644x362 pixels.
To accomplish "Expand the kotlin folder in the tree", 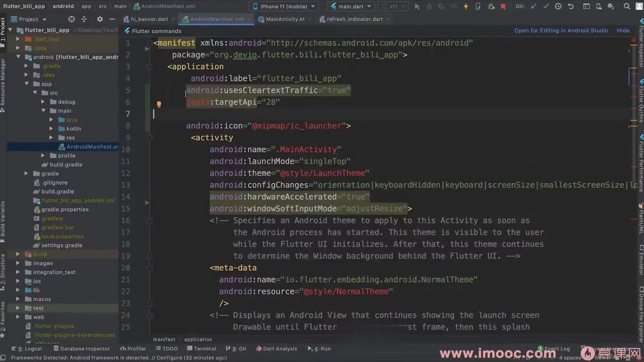I will point(51,129).
